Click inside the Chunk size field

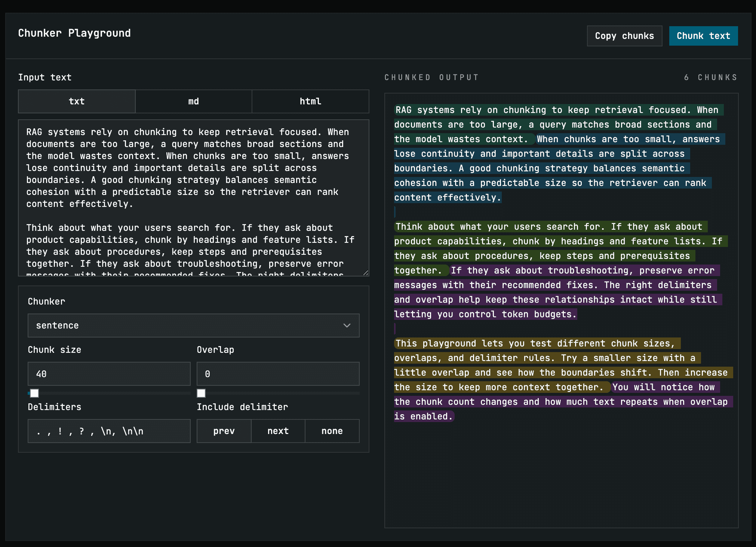pyautogui.click(x=109, y=373)
